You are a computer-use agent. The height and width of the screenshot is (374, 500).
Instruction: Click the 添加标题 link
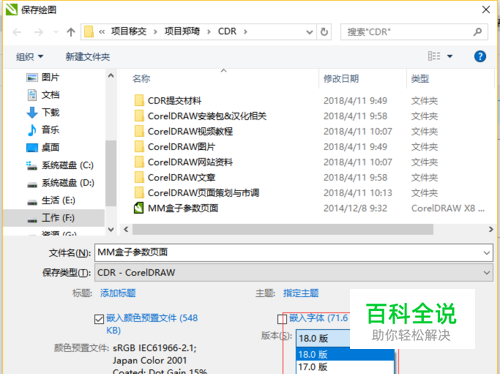(118, 293)
